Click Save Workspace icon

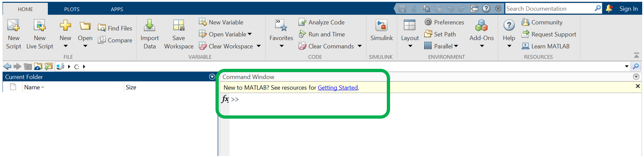click(x=179, y=26)
